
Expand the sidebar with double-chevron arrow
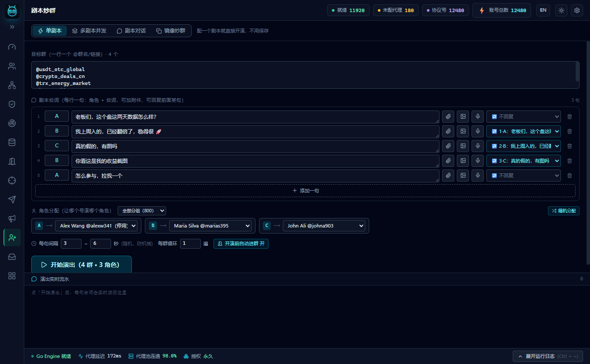tap(12, 27)
